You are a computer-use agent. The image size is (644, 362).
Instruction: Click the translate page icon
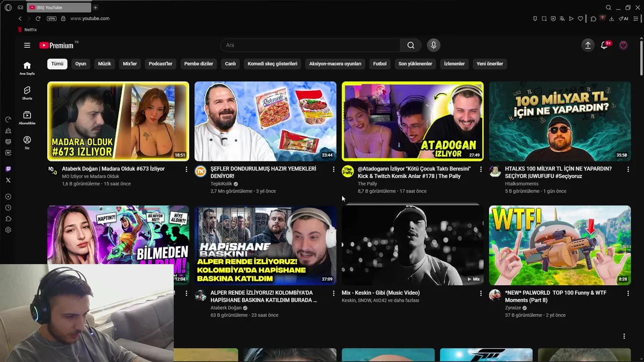(x=562, y=19)
